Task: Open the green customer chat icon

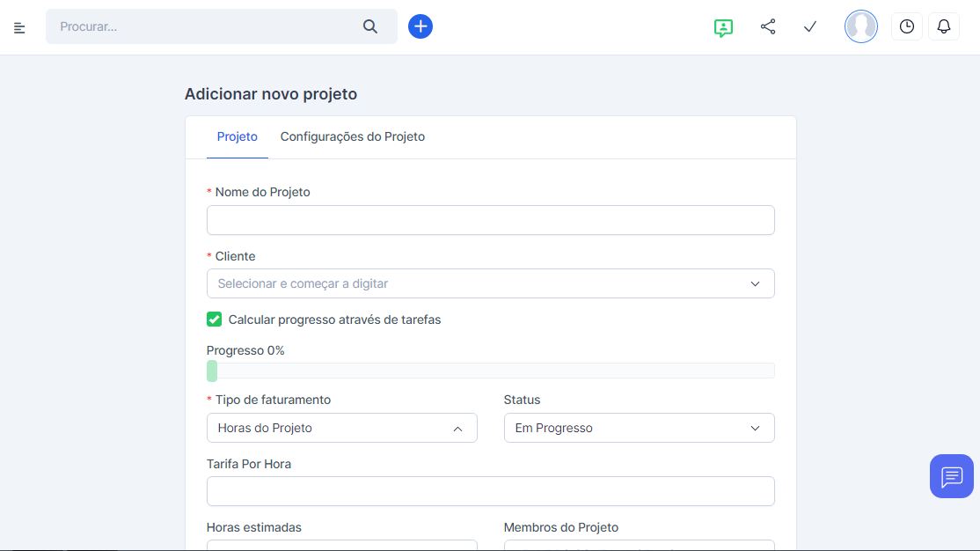Action: tap(723, 27)
